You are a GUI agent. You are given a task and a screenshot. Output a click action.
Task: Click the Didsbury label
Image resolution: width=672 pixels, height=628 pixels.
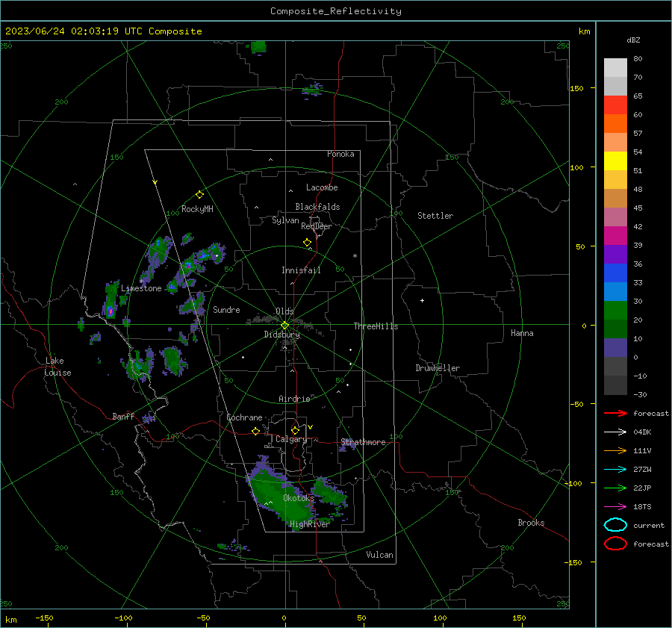tap(281, 335)
